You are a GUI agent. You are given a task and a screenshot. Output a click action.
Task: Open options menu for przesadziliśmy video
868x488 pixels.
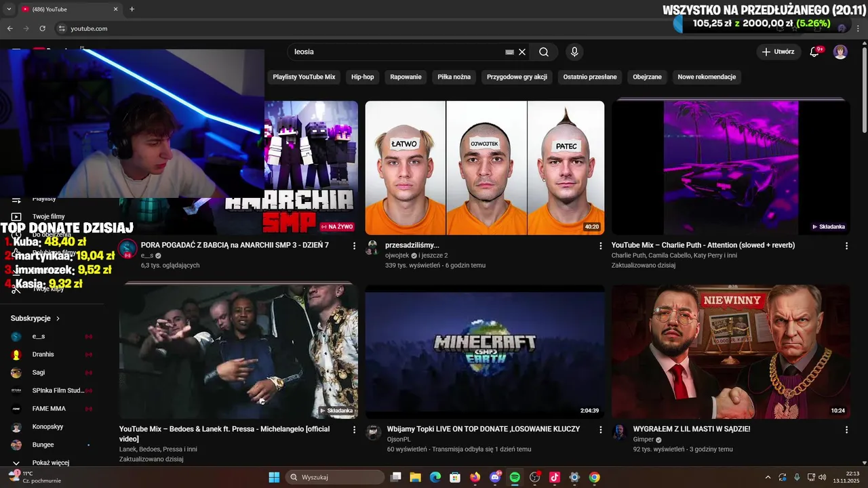(600, 245)
